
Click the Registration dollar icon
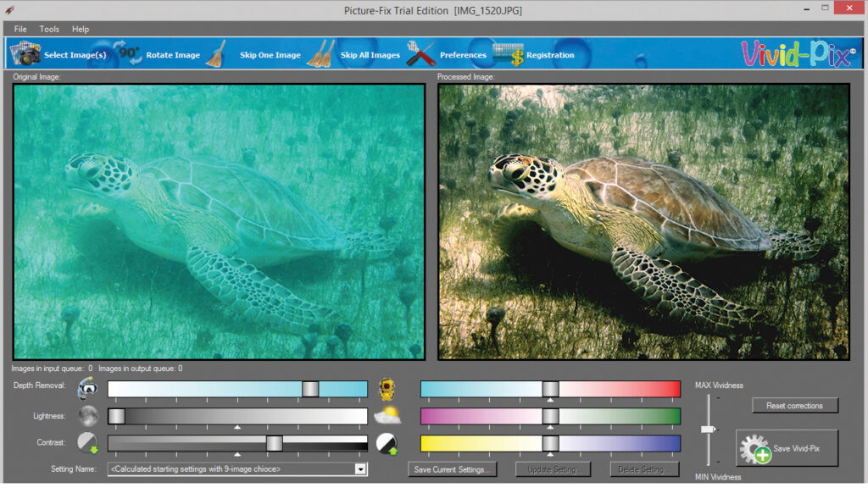point(508,54)
